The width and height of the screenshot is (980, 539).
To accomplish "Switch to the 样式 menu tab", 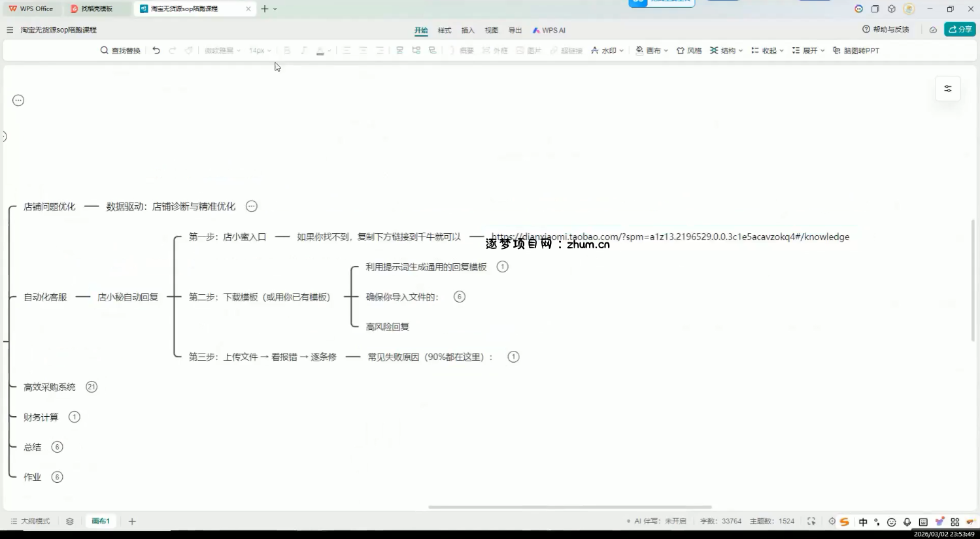I will point(445,30).
